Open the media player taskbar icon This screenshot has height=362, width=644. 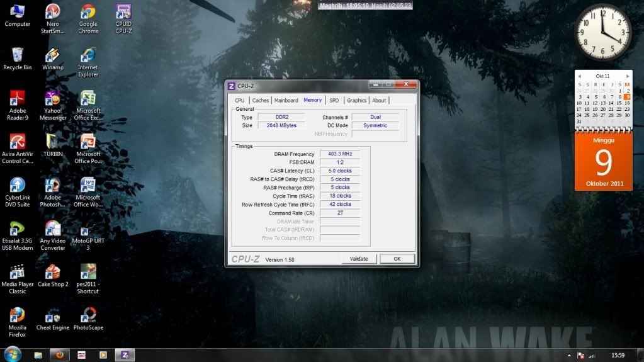[103, 355]
